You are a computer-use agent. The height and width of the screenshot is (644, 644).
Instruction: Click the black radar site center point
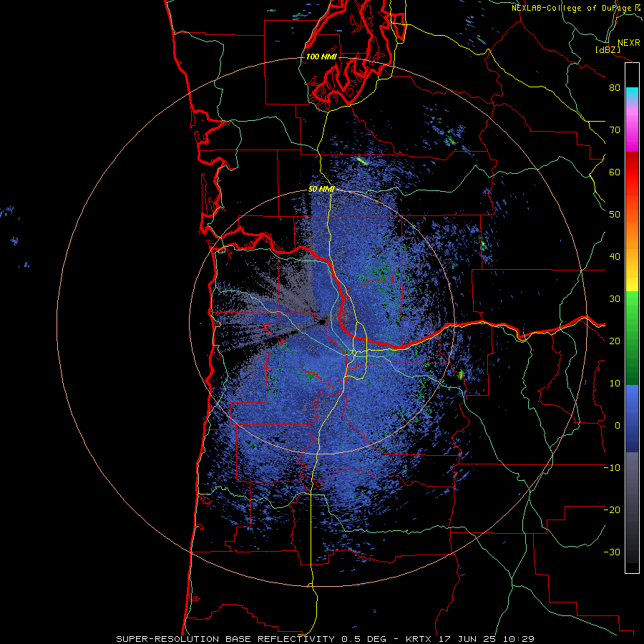click(322, 323)
